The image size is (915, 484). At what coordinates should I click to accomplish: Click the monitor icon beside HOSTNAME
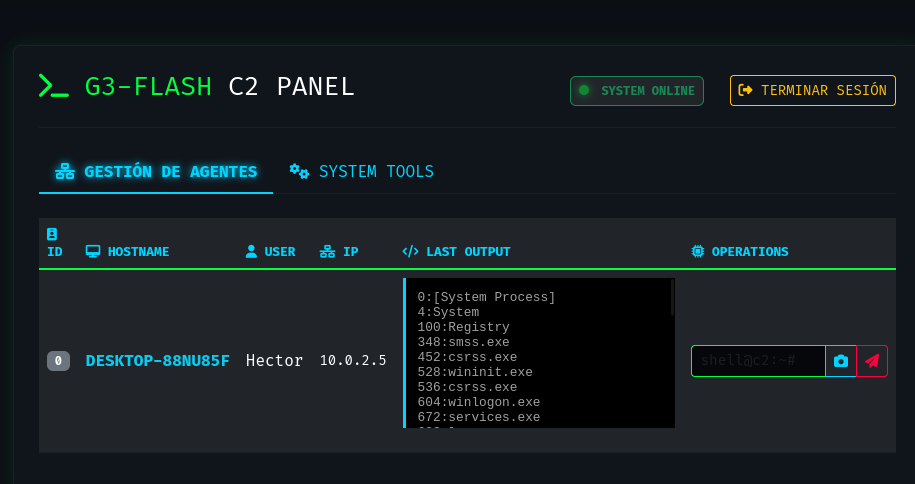pyautogui.click(x=93, y=252)
